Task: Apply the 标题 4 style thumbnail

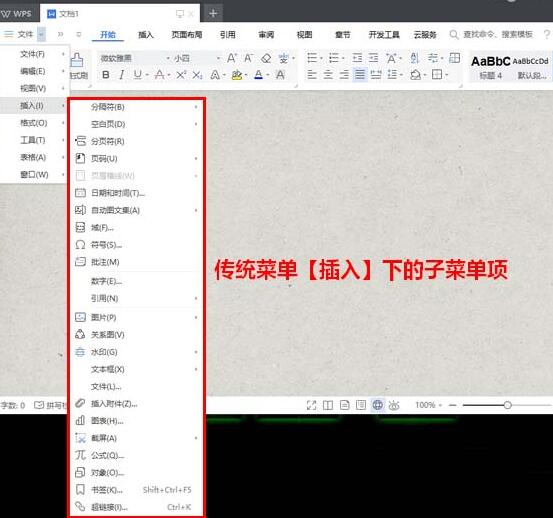Action: pos(491,67)
